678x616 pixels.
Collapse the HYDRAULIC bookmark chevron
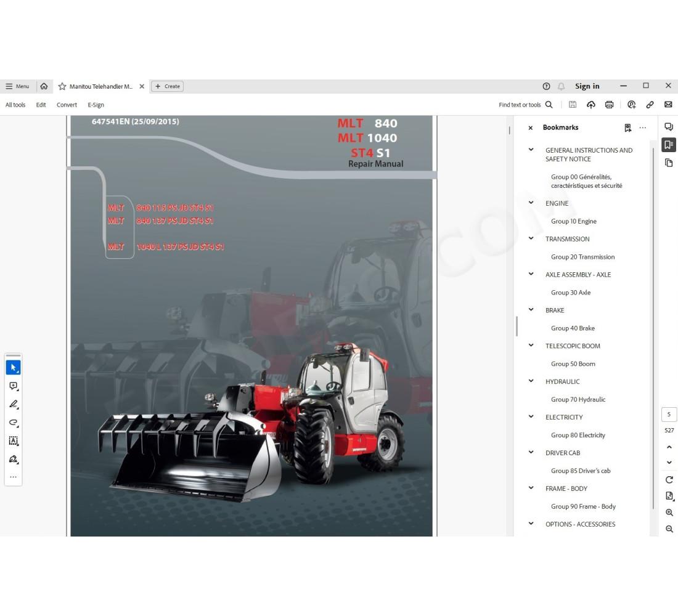(531, 381)
